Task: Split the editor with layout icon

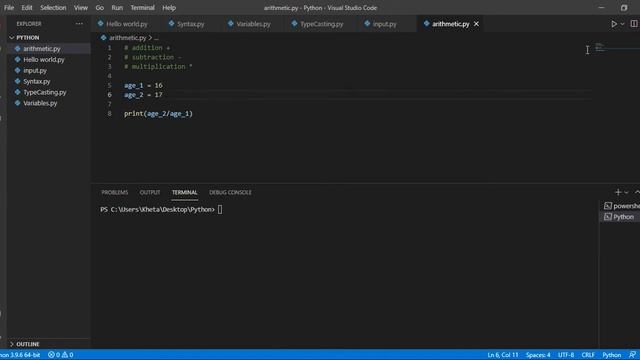Action: point(634,24)
